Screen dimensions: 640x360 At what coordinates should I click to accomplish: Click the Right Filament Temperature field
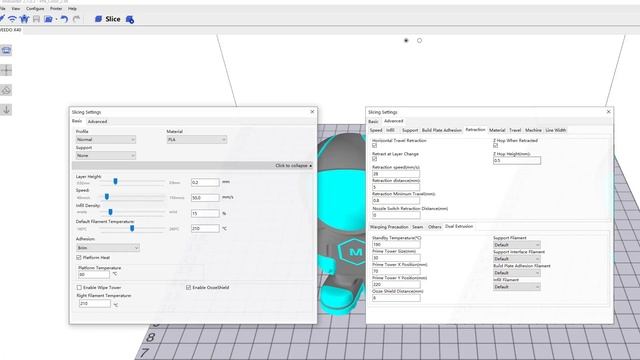(95, 304)
